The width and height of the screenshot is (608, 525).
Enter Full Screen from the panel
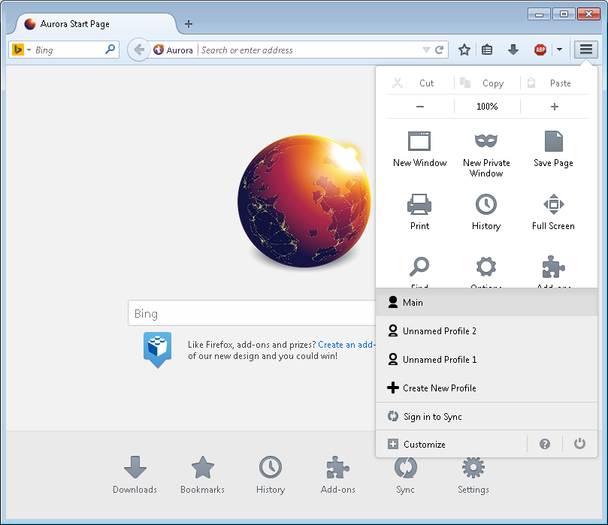553,212
